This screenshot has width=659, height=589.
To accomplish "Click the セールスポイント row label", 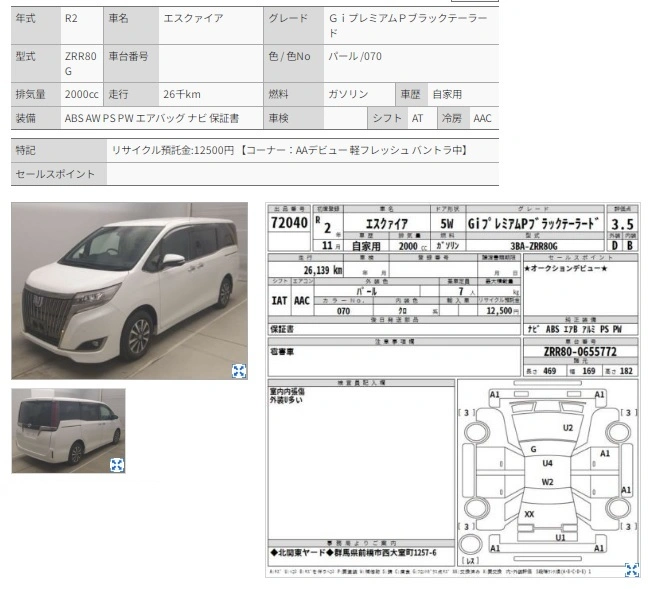I will click(x=59, y=174).
